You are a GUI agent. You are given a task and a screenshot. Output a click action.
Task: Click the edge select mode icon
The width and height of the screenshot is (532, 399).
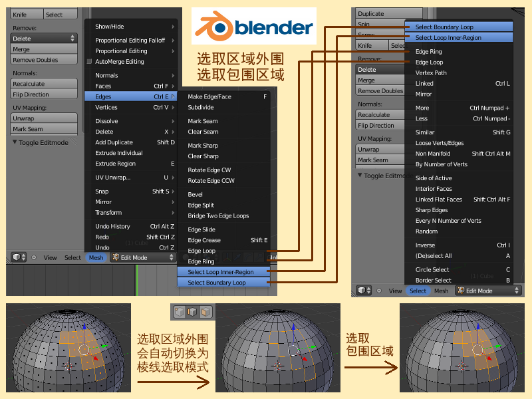point(192,311)
